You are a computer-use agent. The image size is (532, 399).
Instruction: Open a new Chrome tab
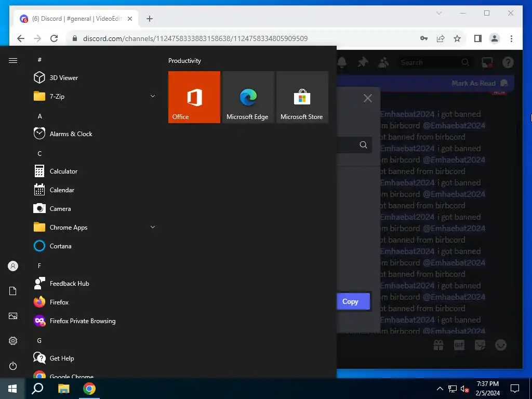point(150,19)
